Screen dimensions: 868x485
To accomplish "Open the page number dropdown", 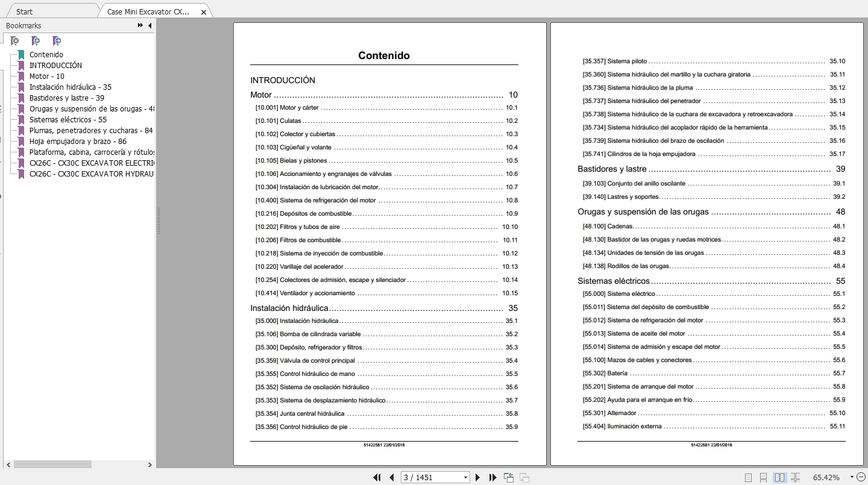I will pos(465,477).
